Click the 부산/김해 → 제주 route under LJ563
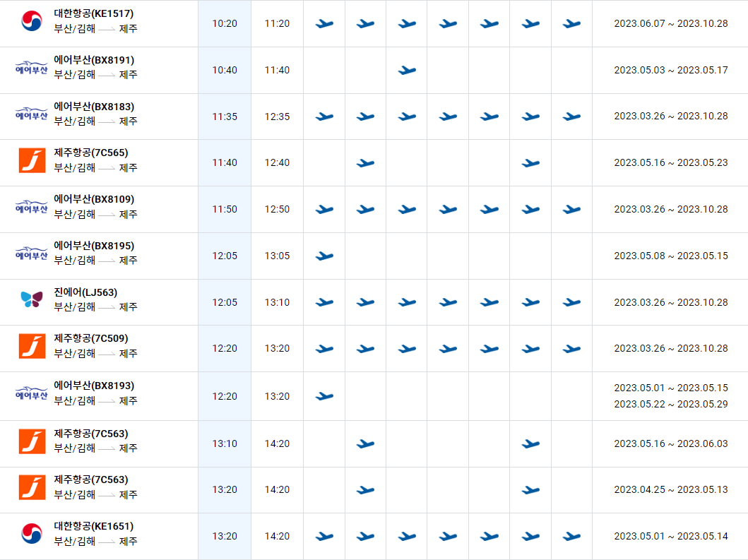 point(95,306)
